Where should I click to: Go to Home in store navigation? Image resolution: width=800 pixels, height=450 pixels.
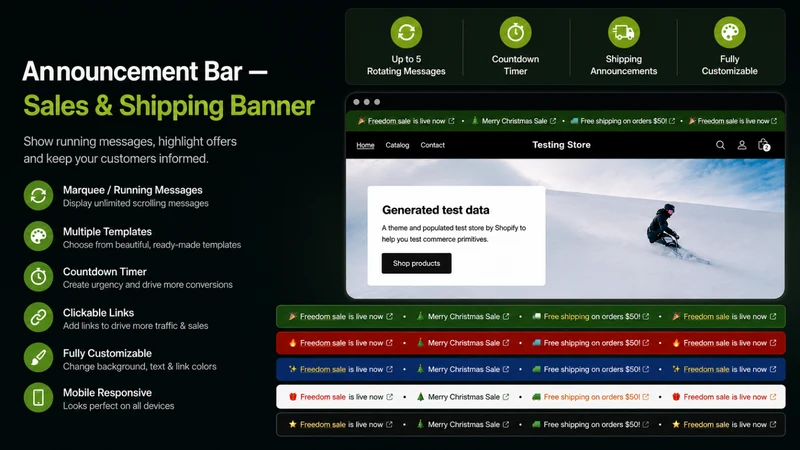click(x=365, y=145)
